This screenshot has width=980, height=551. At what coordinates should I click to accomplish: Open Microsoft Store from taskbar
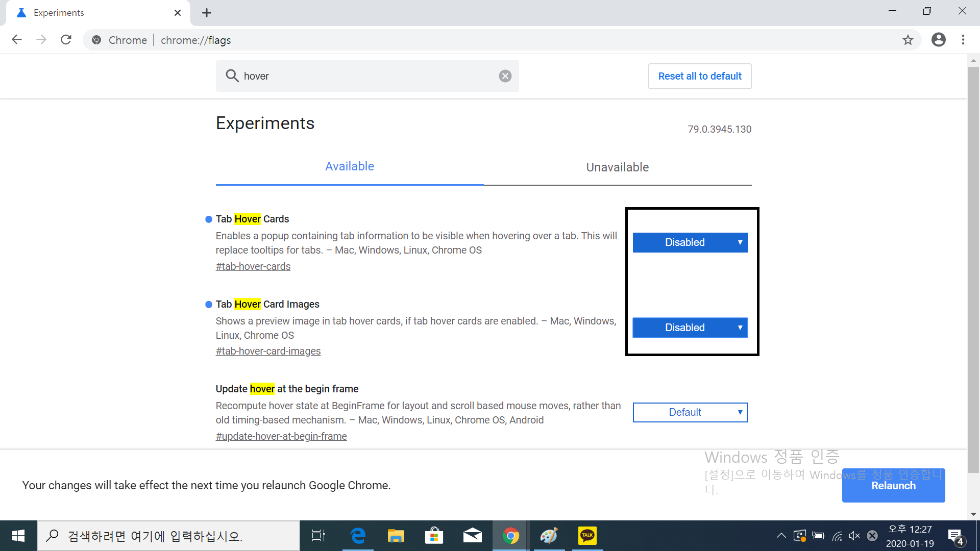(434, 536)
